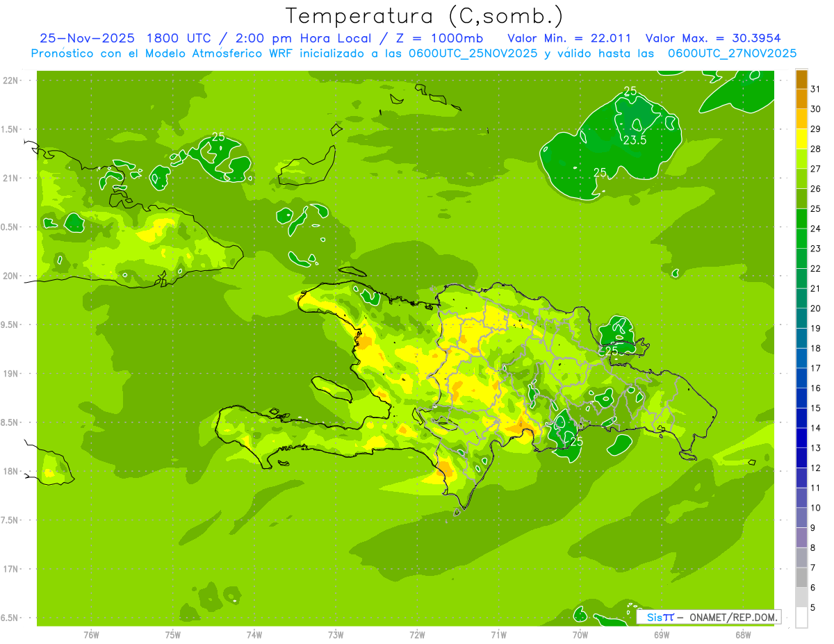
Task: Click the legend value "11"
Action: [x=815, y=488]
